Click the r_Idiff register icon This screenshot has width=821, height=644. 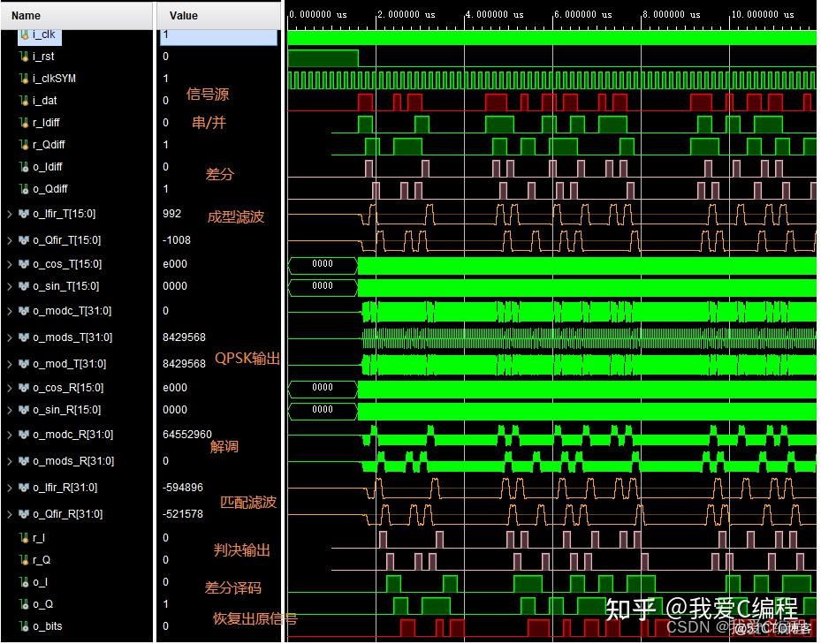tap(24, 123)
